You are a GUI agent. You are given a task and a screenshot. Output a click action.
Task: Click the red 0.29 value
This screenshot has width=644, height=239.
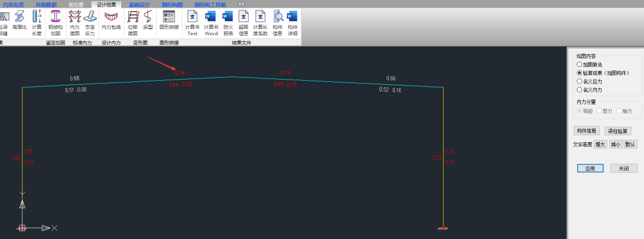click(187, 84)
